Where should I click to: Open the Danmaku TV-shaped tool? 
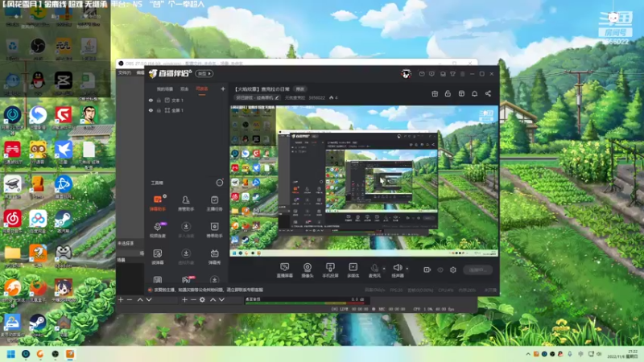pos(214,257)
